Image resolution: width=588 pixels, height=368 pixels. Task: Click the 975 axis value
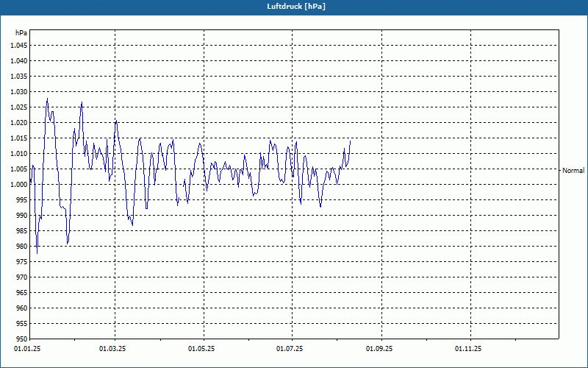[22, 262]
